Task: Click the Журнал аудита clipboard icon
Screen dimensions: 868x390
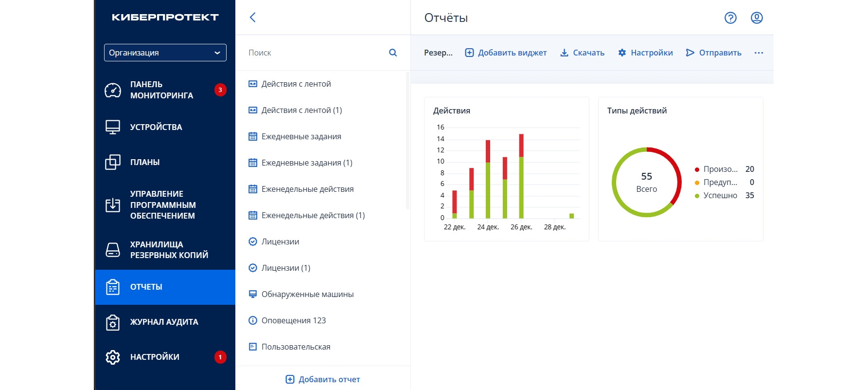Action: tap(113, 322)
